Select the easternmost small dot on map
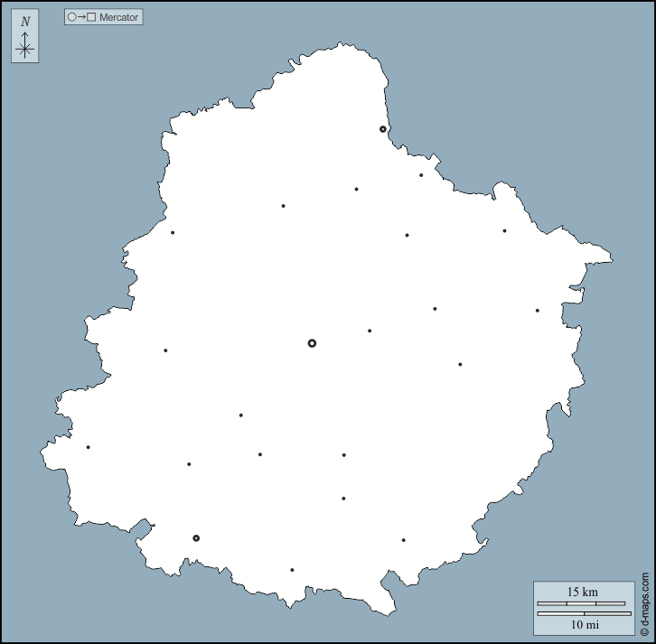This screenshot has height=644, width=656. click(537, 311)
